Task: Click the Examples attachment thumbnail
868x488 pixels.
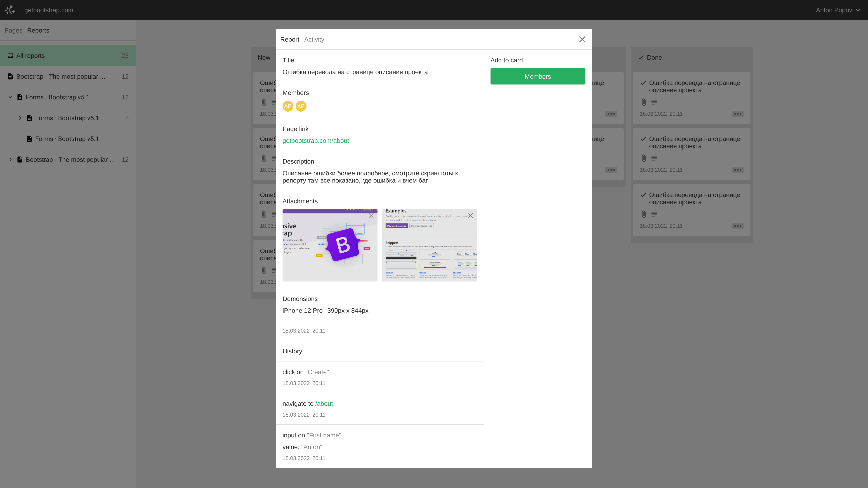Action: [x=429, y=245]
